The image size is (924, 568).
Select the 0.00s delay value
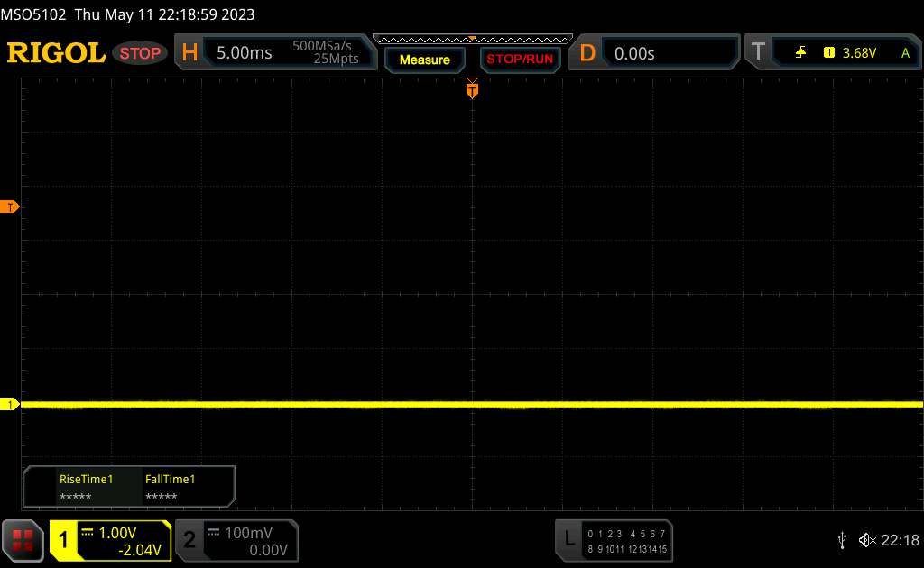[x=634, y=53]
